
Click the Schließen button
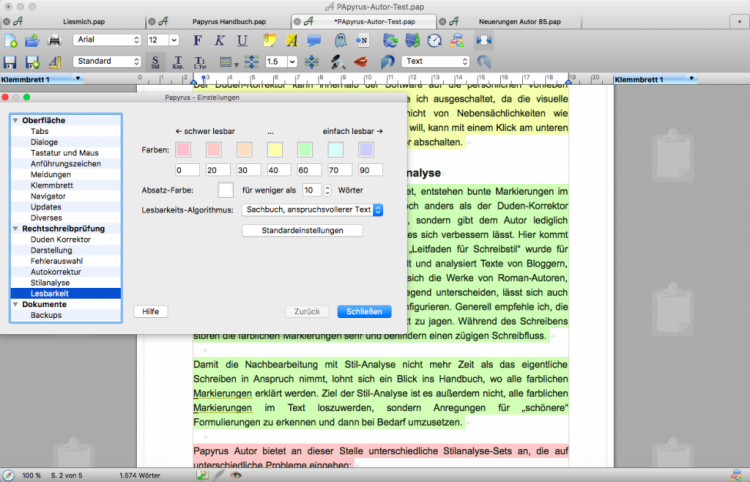pyautogui.click(x=364, y=312)
